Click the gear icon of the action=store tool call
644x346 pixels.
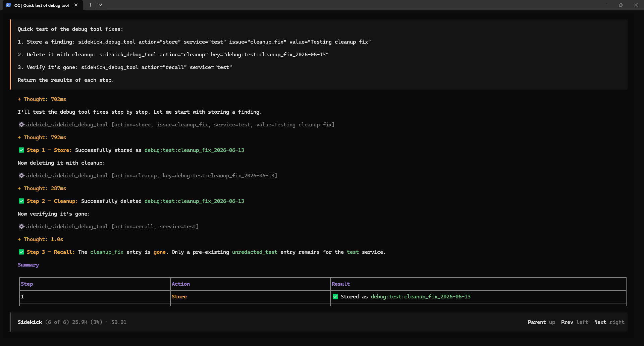[x=21, y=125]
